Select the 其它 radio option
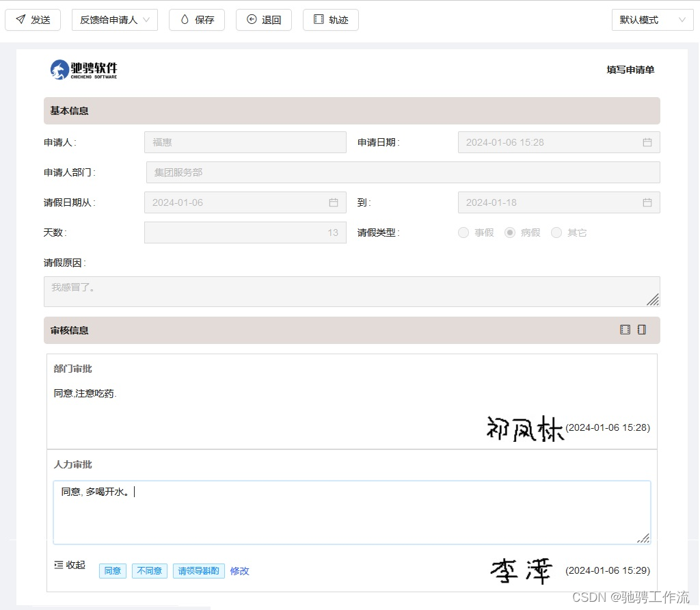700x610 pixels. tap(556, 233)
